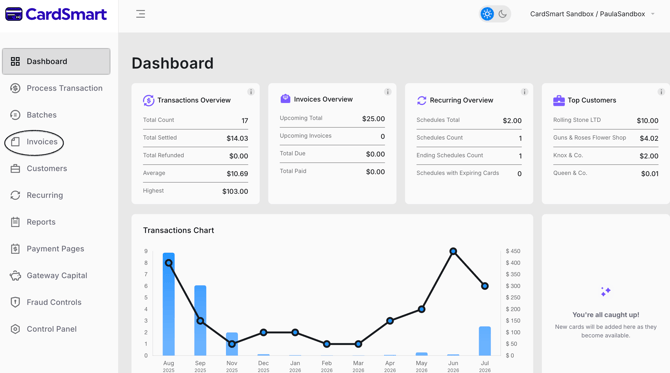This screenshot has width=670, height=373.
Task: Click the Jun 2026 line data point
Action: point(453,251)
